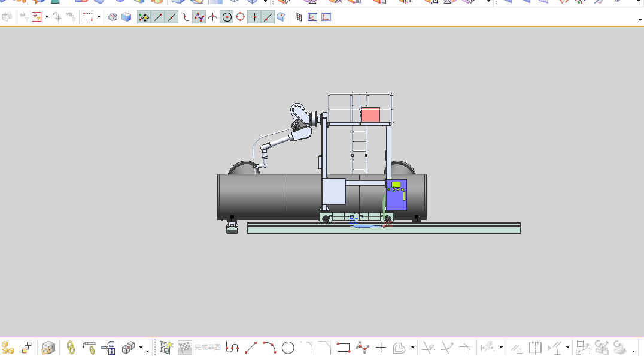Click the pink box on the platform

(370, 114)
